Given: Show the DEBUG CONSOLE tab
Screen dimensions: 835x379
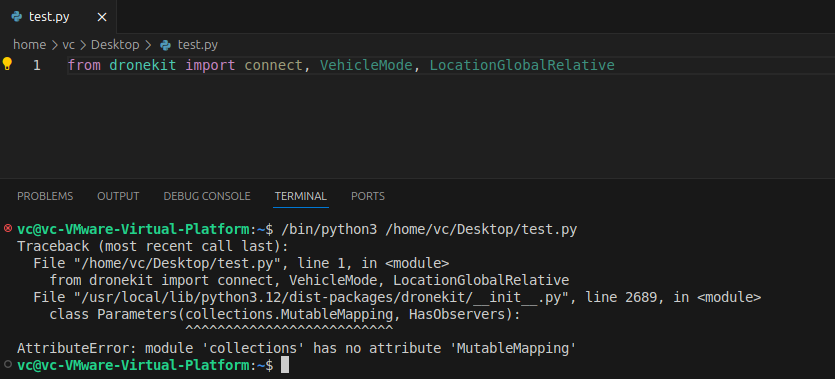Looking at the screenshot, I should 207,196.
